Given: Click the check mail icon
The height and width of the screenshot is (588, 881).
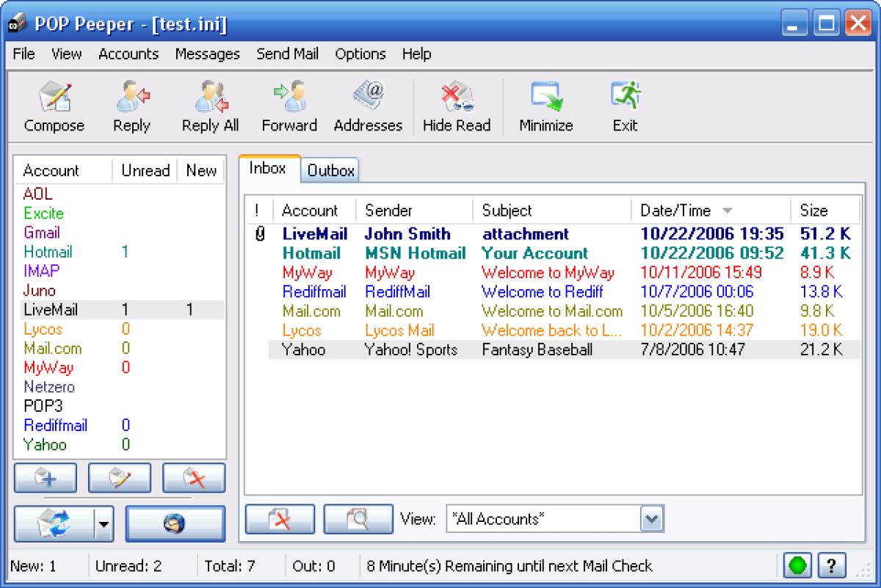Looking at the screenshot, I should (55, 523).
